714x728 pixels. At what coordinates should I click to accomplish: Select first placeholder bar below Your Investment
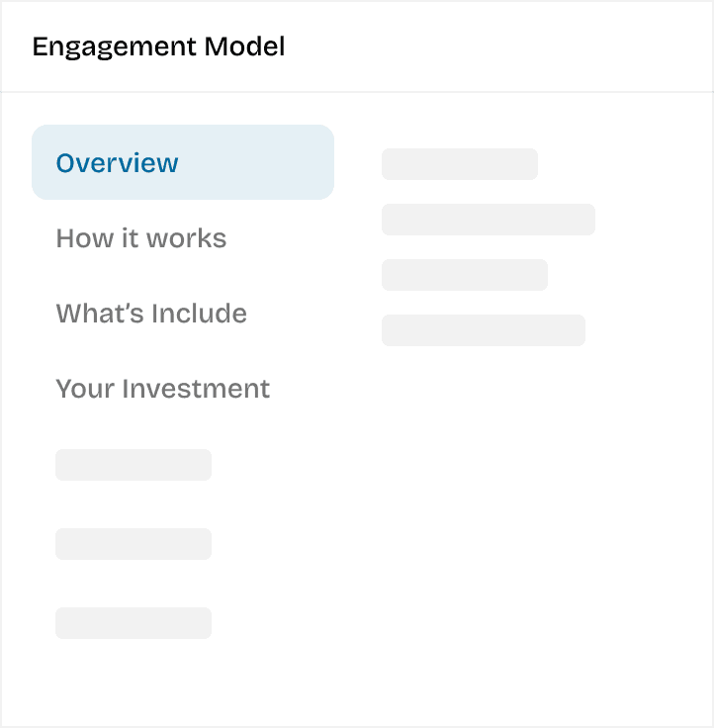[134, 465]
